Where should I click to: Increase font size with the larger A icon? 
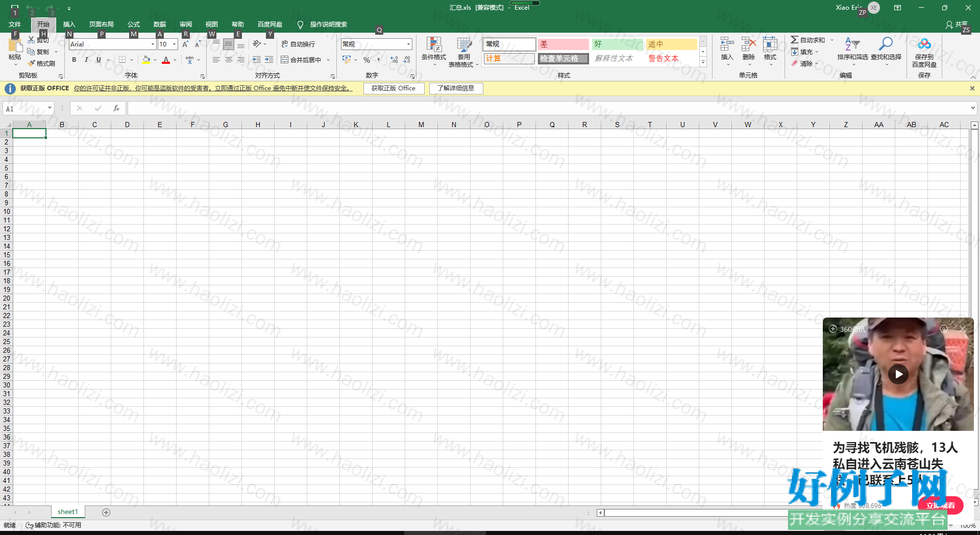[x=185, y=44]
